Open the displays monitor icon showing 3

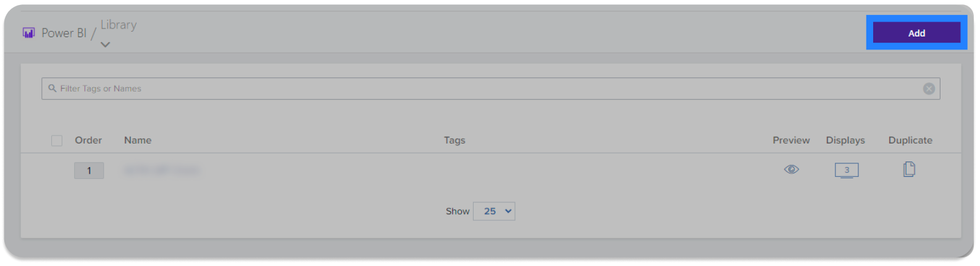pos(846,170)
